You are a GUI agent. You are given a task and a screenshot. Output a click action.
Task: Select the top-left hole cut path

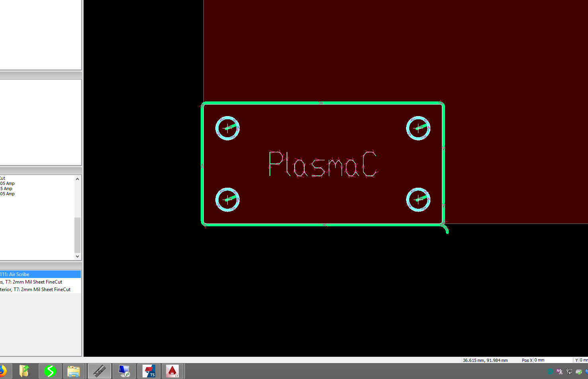point(227,128)
